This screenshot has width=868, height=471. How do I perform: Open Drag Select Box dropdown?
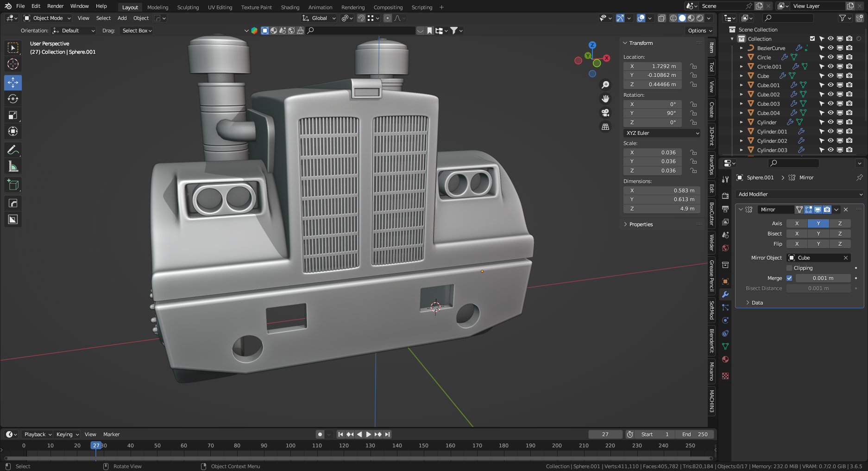137,31
